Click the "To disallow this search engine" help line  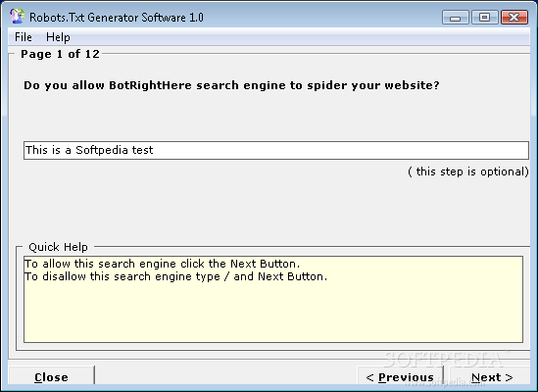175,276
